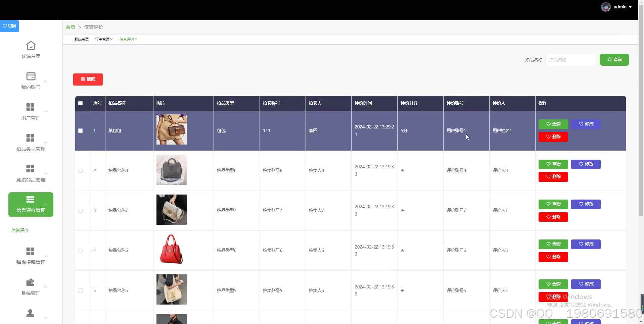Tick the checkbox for row 拍品名称5
Screen dimensions: 644x324
click(81, 290)
